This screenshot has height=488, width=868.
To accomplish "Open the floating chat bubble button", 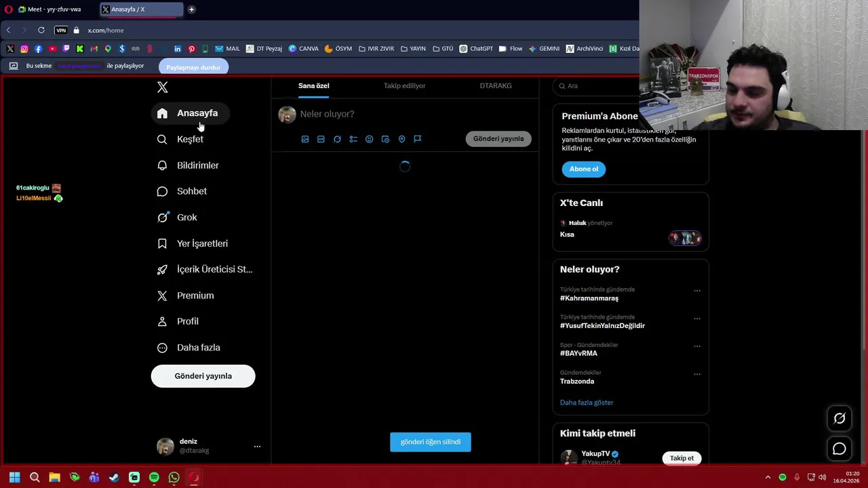I will point(840,449).
